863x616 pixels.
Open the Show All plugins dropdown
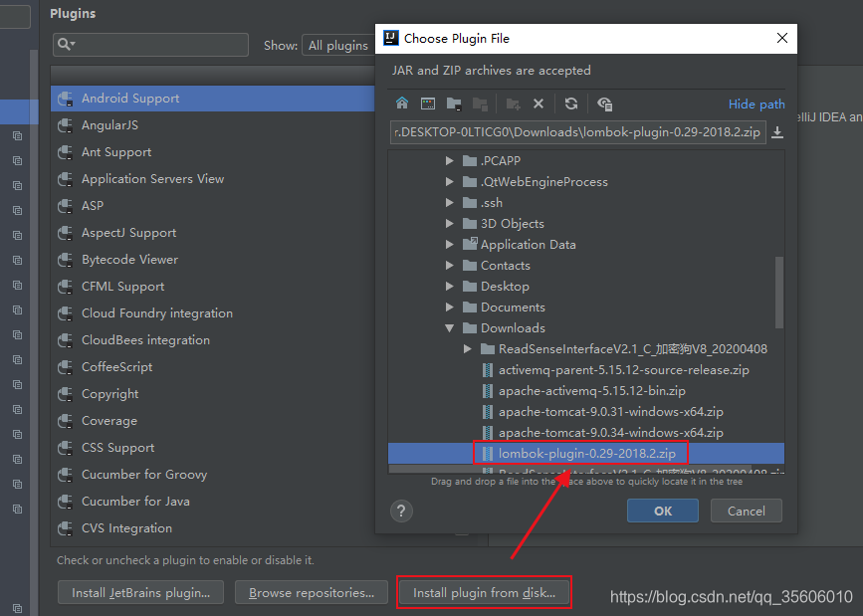(338, 45)
